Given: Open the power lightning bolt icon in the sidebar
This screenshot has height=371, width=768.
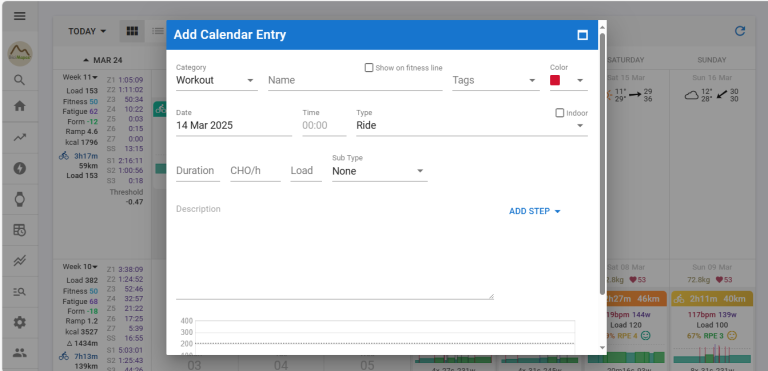Looking at the screenshot, I should pyautogui.click(x=20, y=169).
